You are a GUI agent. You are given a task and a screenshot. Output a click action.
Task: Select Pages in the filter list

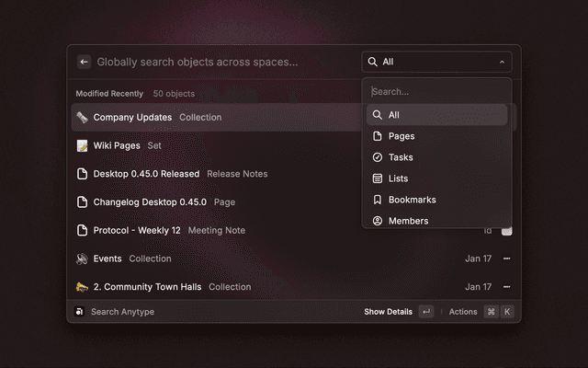[401, 136]
